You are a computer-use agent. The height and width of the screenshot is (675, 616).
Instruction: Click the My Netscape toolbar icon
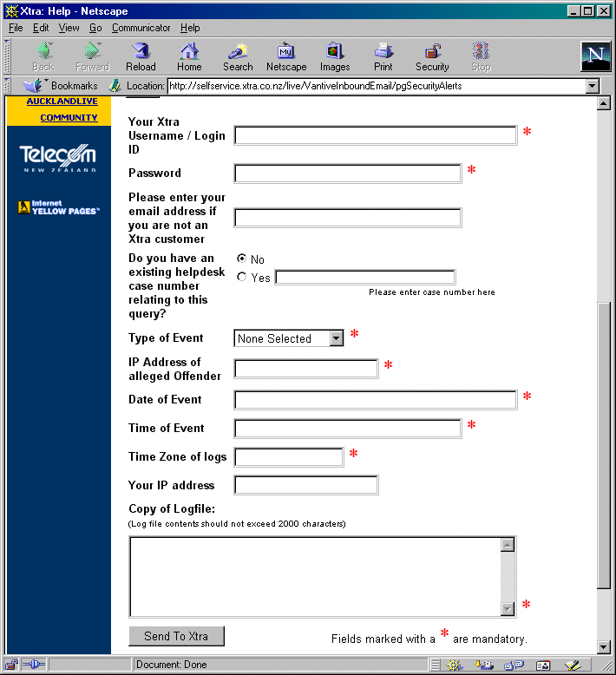click(286, 56)
